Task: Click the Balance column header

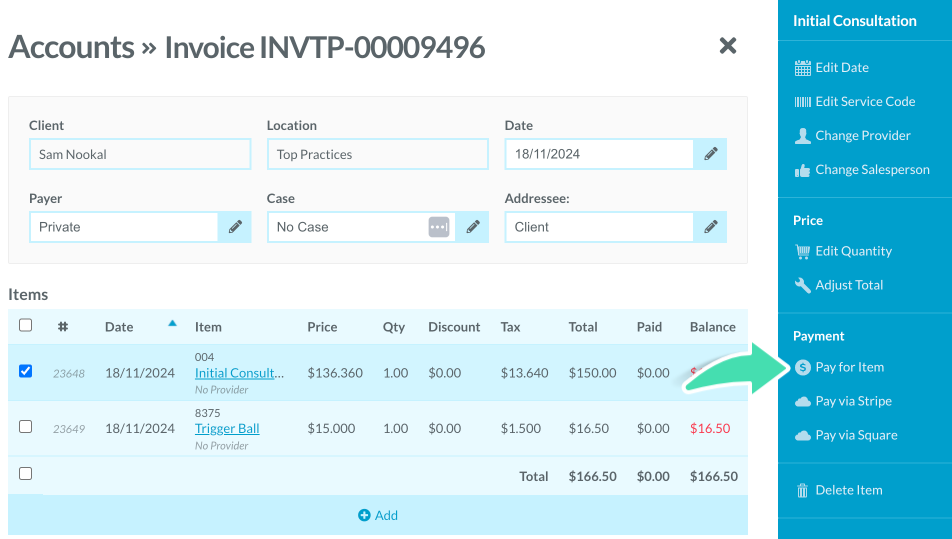Action: [712, 327]
